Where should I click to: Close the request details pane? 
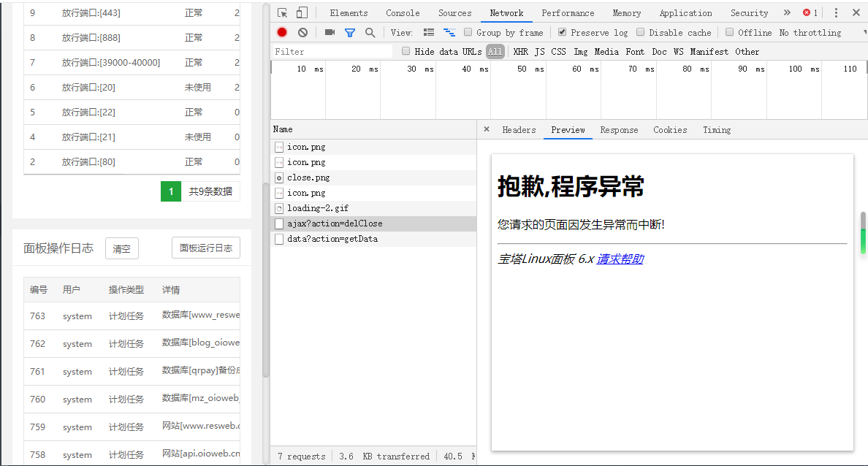tap(487, 129)
